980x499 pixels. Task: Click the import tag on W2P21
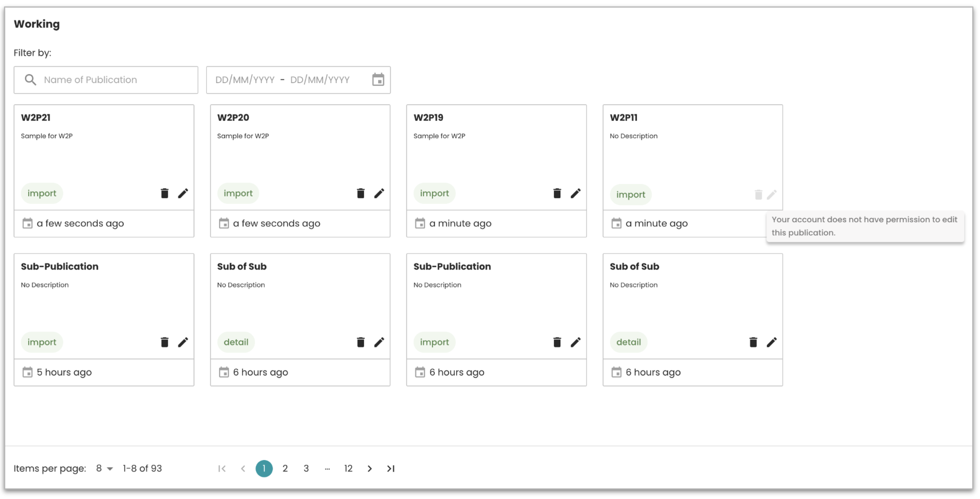[x=42, y=193]
